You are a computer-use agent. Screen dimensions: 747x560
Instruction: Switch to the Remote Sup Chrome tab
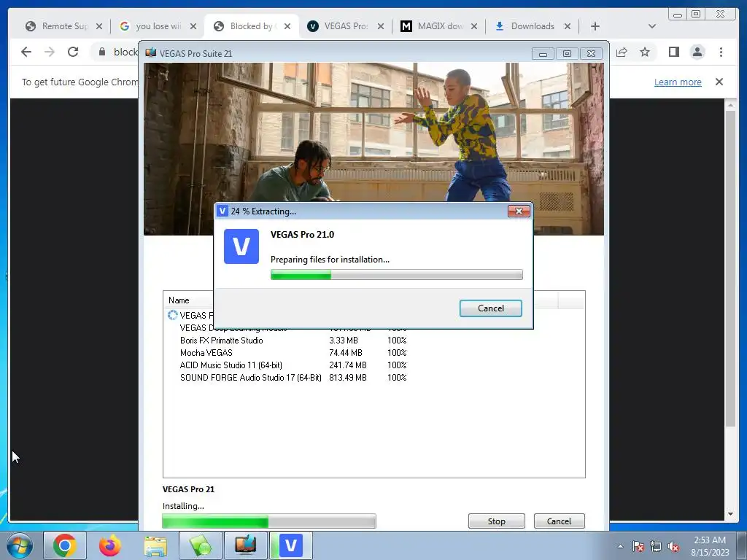(63, 26)
